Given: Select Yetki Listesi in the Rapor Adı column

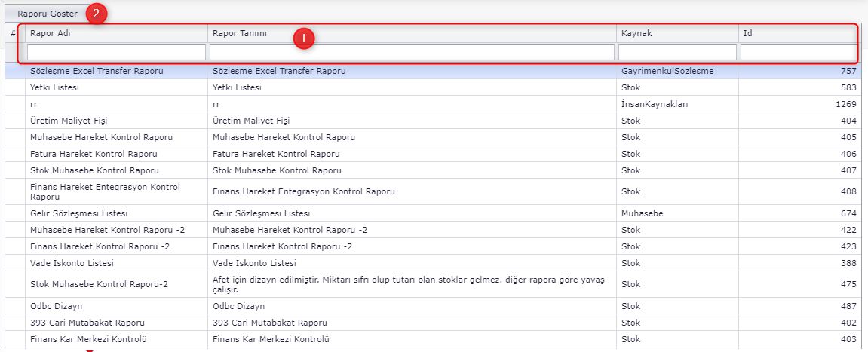Looking at the screenshot, I should click(x=54, y=87).
